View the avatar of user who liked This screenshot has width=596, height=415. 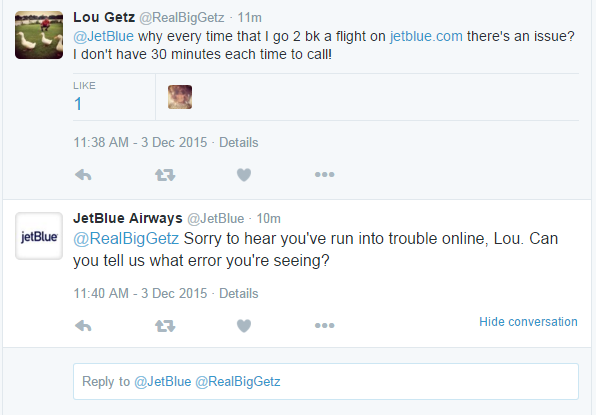click(x=180, y=97)
